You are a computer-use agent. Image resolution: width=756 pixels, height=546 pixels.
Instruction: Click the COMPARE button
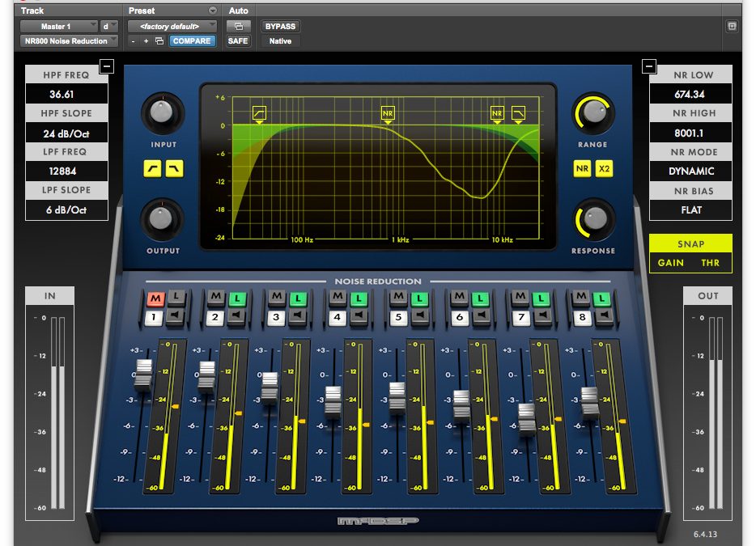192,40
